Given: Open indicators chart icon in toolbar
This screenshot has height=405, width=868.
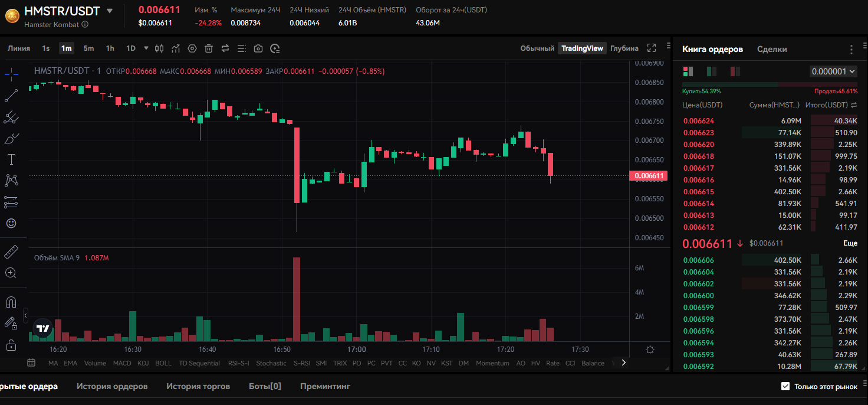Looking at the screenshot, I should click(x=176, y=48).
